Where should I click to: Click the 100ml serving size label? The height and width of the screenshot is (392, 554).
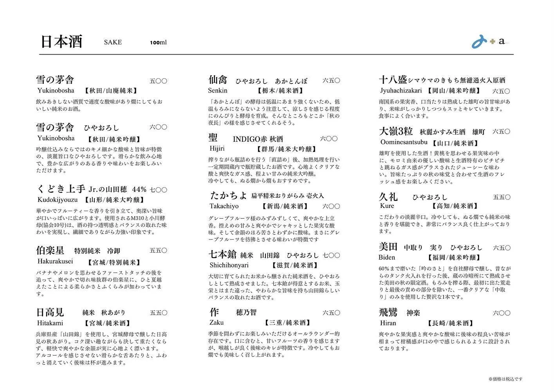pos(158,42)
